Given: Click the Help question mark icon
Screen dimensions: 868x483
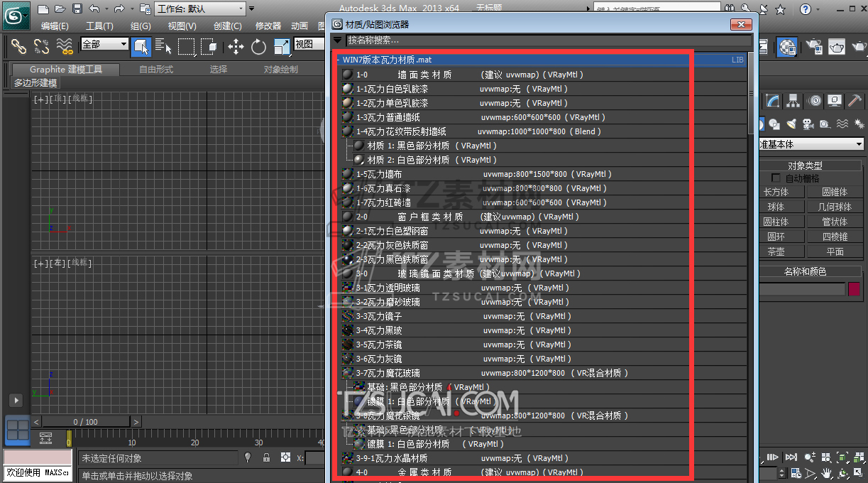Looking at the screenshot, I should point(805,9).
